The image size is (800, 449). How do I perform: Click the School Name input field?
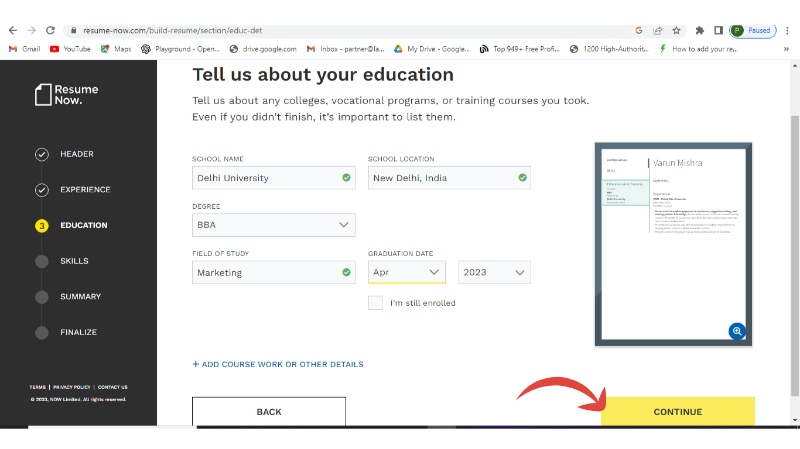[266, 178]
